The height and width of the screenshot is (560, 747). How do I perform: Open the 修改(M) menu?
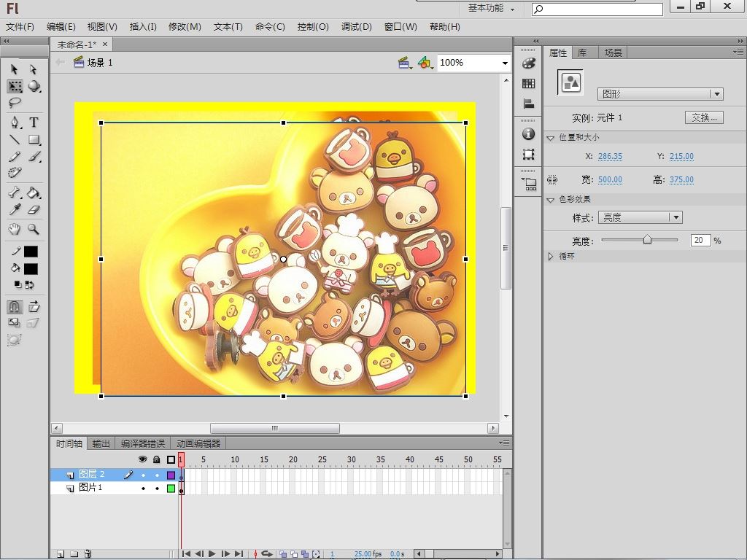(185, 27)
